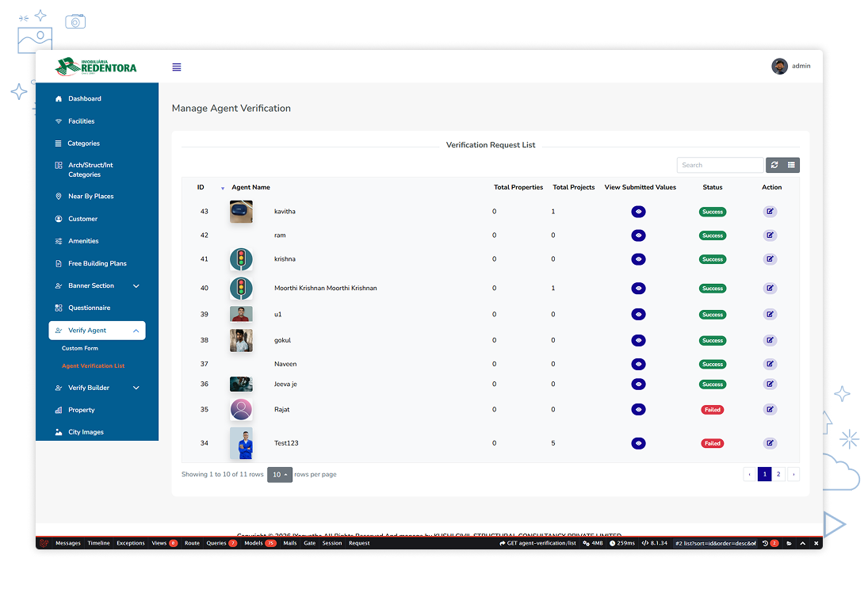The width and height of the screenshot is (868, 593).
Task: Open the admin profile avatar
Action: pyautogui.click(x=779, y=66)
